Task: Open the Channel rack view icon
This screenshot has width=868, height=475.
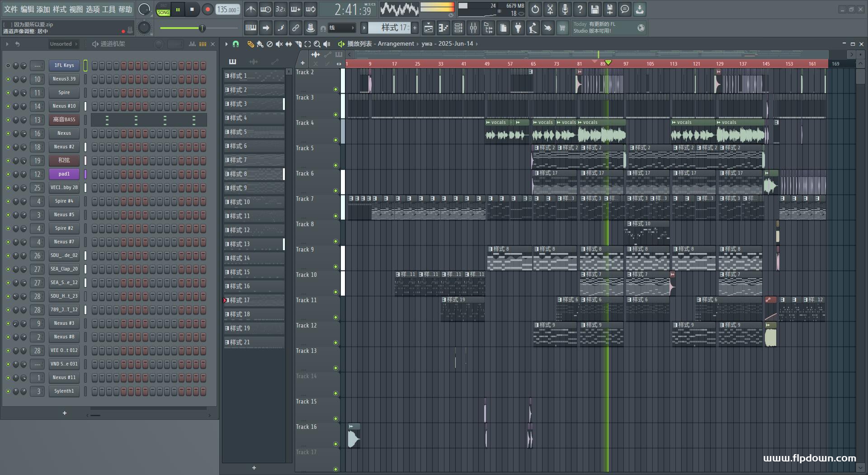Action: click(458, 28)
